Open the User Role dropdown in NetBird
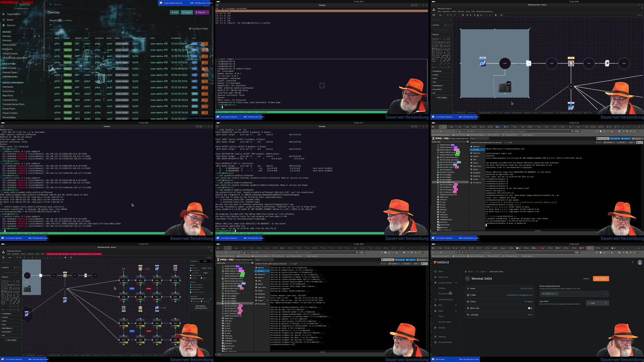 click(x=597, y=303)
